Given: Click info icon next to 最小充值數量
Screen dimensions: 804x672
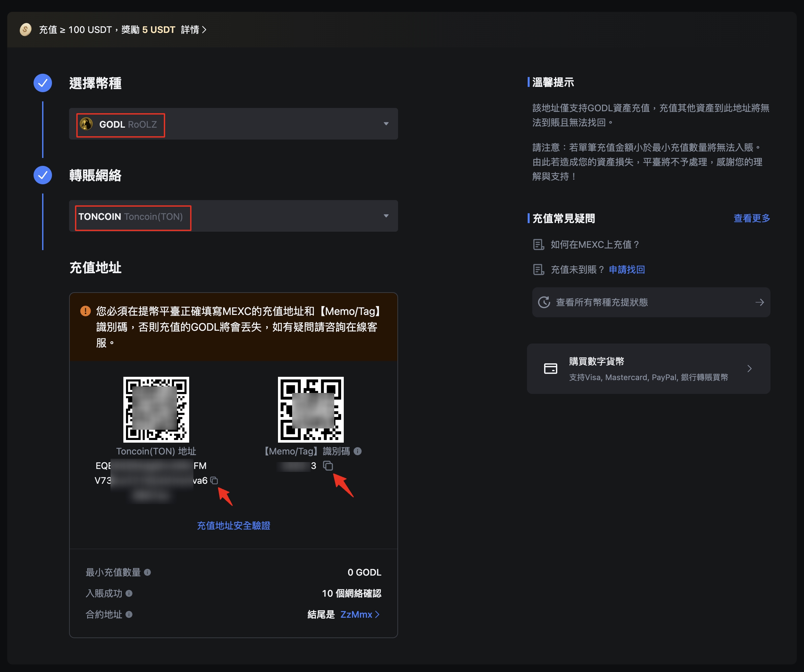Looking at the screenshot, I should 147,572.
